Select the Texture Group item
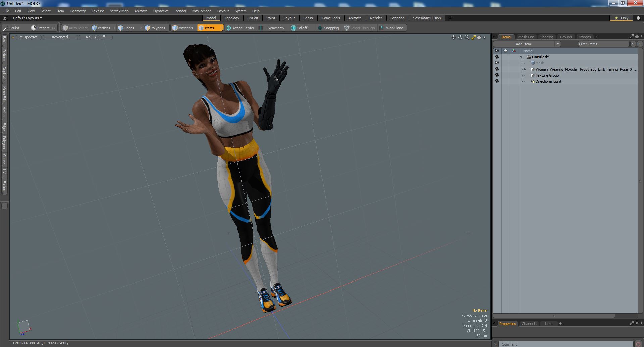Viewport: 644px width, 347px height. tap(547, 75)
